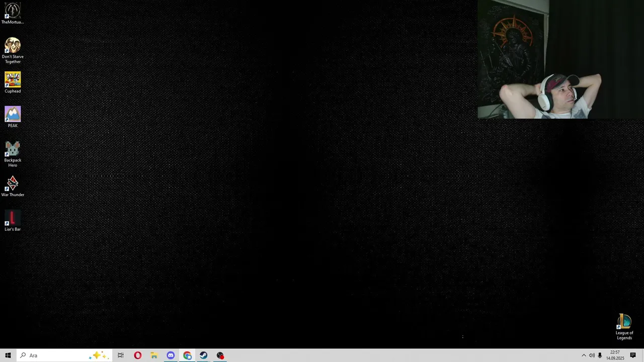644x362 pixels.
Task: Open Discord from the taskbar
Action: (x=171, y=355)
